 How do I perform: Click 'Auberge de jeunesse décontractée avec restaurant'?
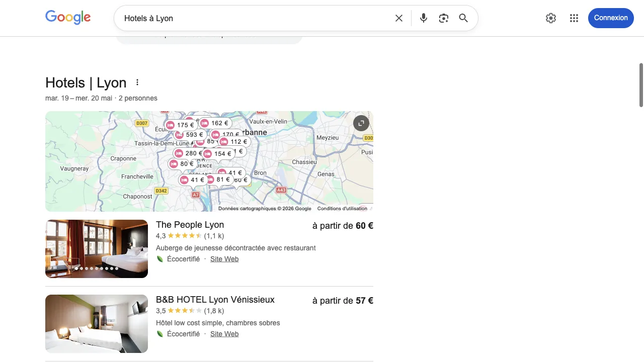click(x=236, y=248)
